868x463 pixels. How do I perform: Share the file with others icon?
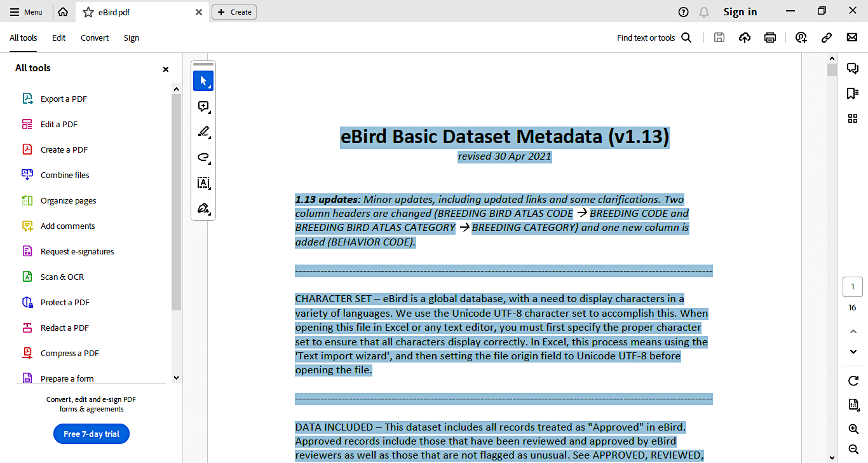coord(801,38)
